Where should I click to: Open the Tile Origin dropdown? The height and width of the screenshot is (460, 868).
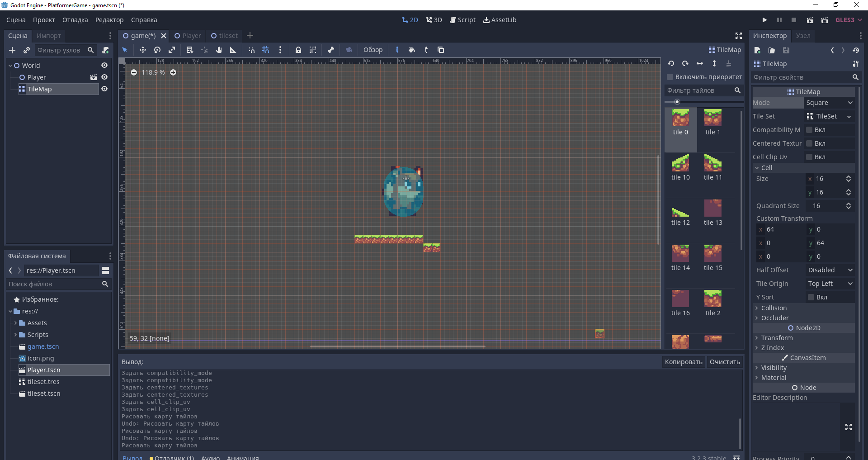coord(830,284)
